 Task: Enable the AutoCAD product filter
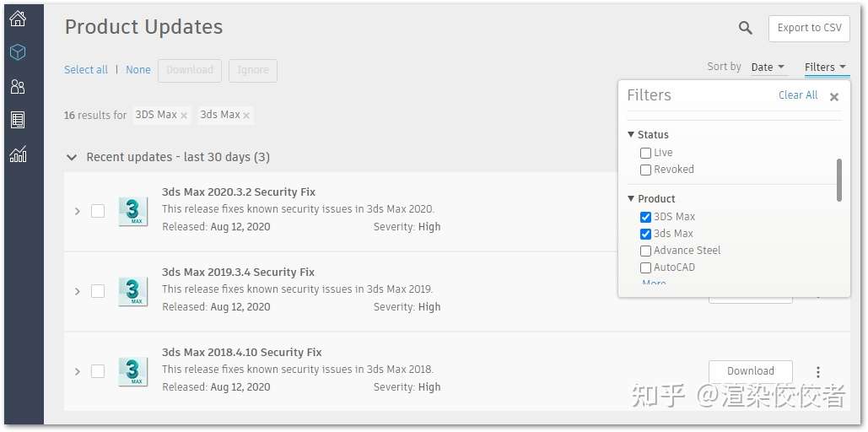coord(645,268)
